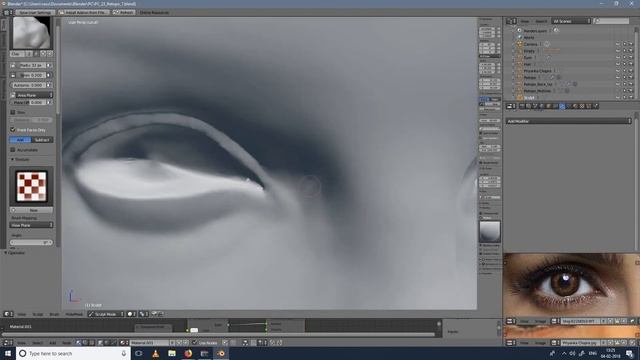The image size is (640, 360).
Task: Click the Render properties tab icon
Action: click(522, 106)
